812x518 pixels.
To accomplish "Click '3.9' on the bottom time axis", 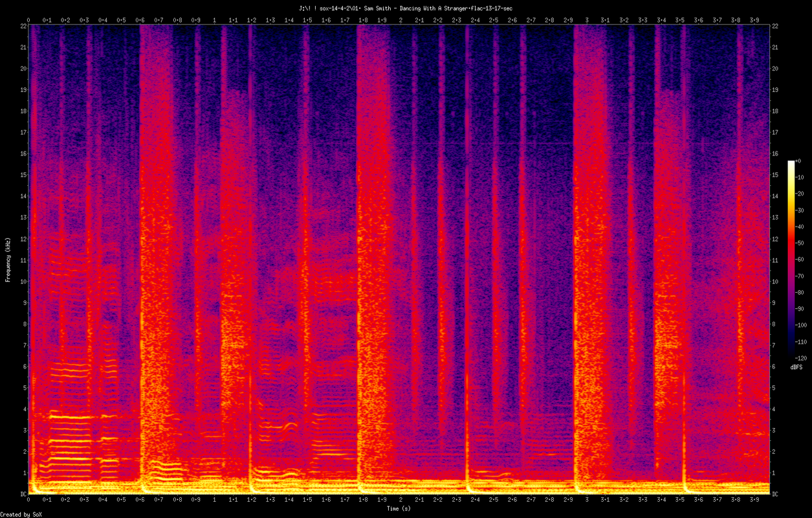I will pos(754,501).
